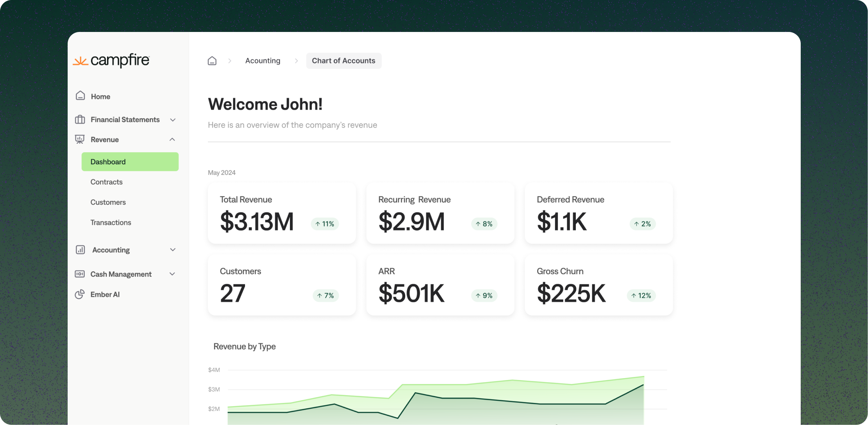
Task: Click the Cash Management money icon
Action: click(x=80, y=274)
